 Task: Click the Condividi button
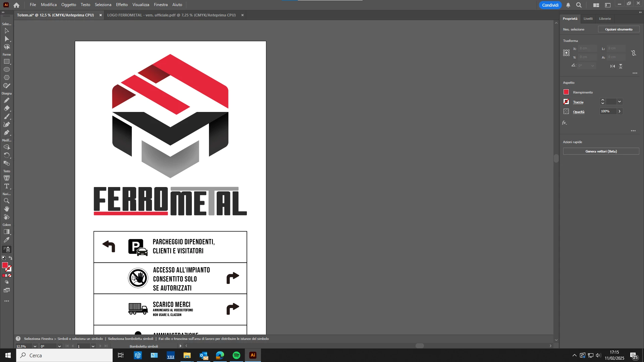pos(550,5)
